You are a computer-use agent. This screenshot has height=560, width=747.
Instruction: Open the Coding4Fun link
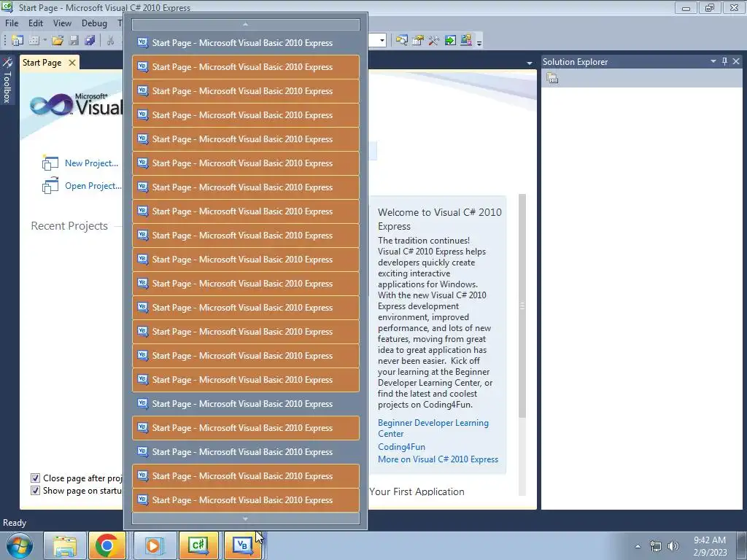(402, 447)
